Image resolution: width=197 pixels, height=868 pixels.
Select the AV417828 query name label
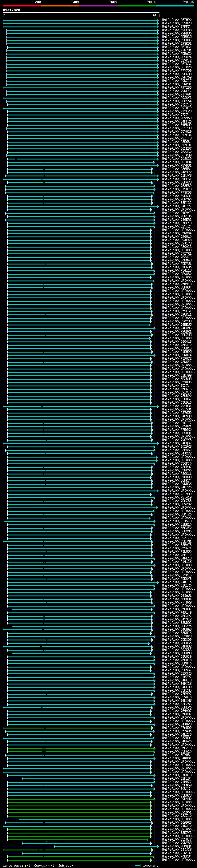(11, 10)
